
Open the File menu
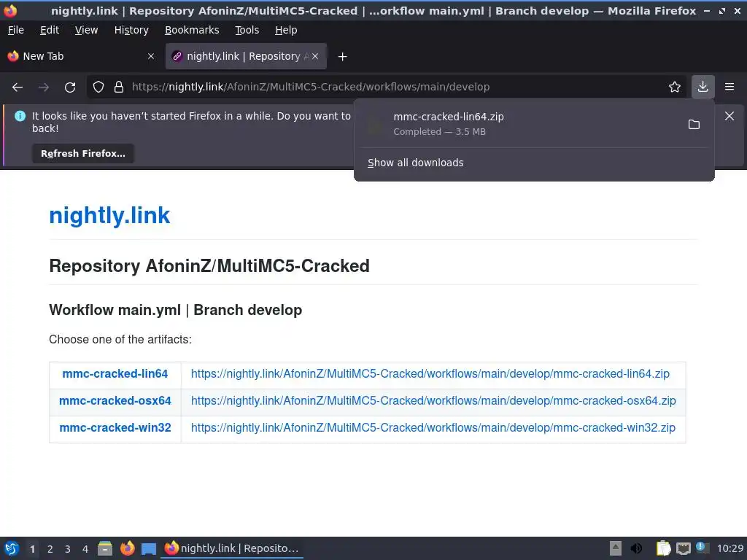pos(16,30)
